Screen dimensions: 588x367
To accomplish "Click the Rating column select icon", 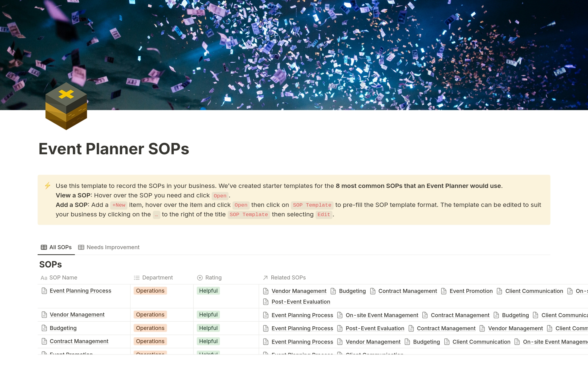I will click(x=200, y=278).
